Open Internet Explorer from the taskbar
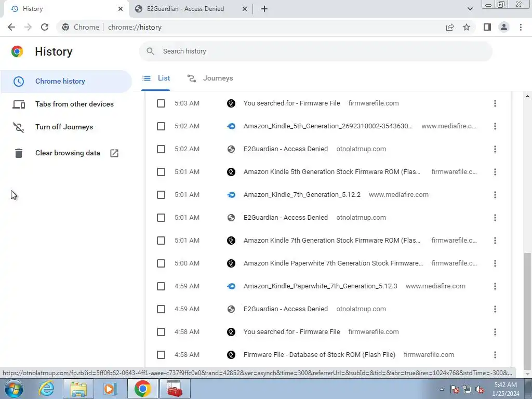This screenshot has width=532, height=399. coord(46,389)
